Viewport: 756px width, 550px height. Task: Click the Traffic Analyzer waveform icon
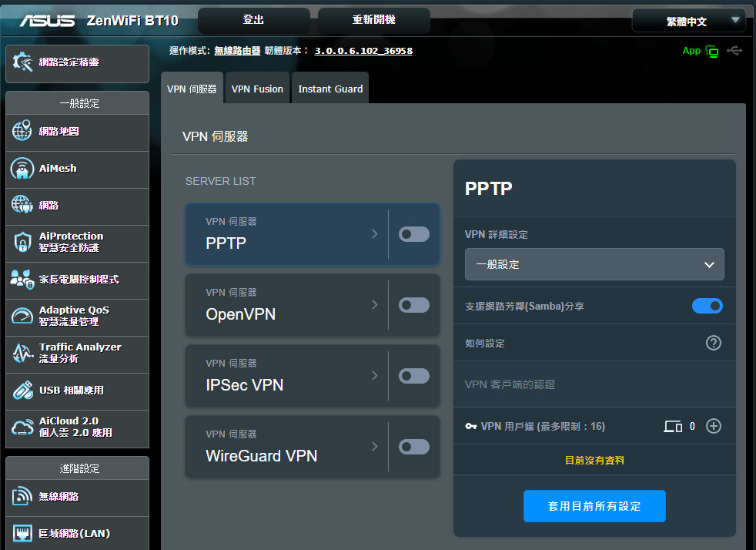point(22,353)
